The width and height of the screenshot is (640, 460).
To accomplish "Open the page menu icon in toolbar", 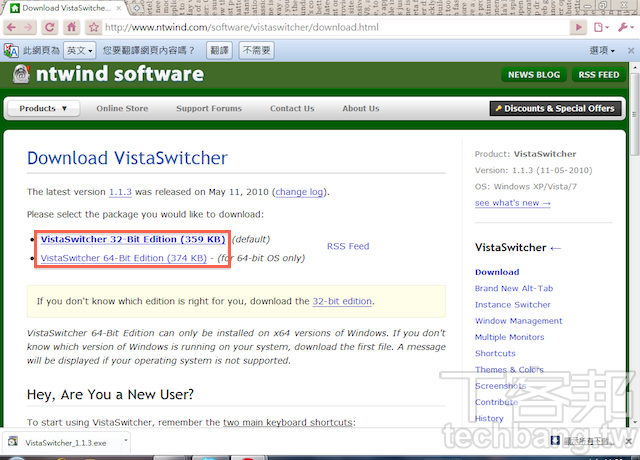I will [x=602, y=27].
